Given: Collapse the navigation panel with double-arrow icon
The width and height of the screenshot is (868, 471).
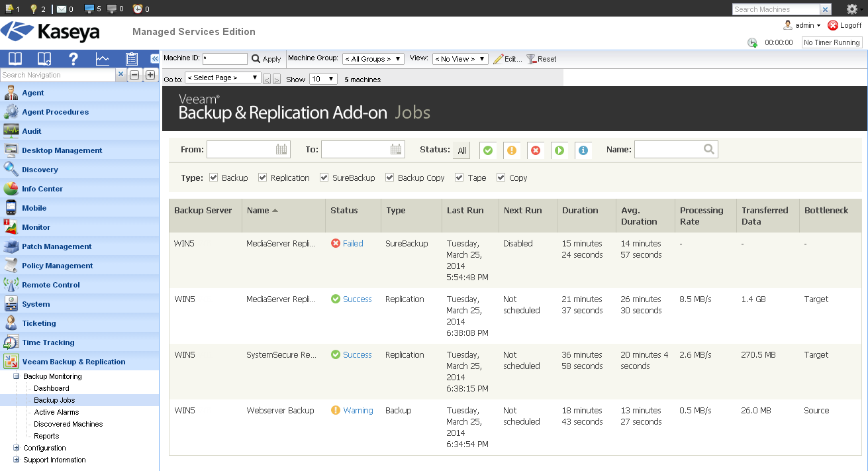Looking at the screenshot, I should pos(154,58).
